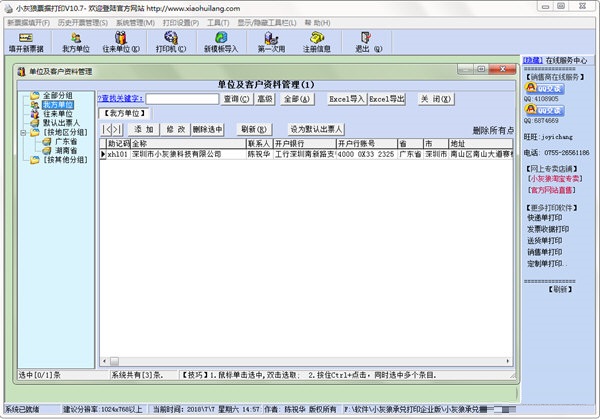The width and height of the screenshot is (600, 419).
Task: Click the 联系人 column header
Action: click(x=259, y=144)
